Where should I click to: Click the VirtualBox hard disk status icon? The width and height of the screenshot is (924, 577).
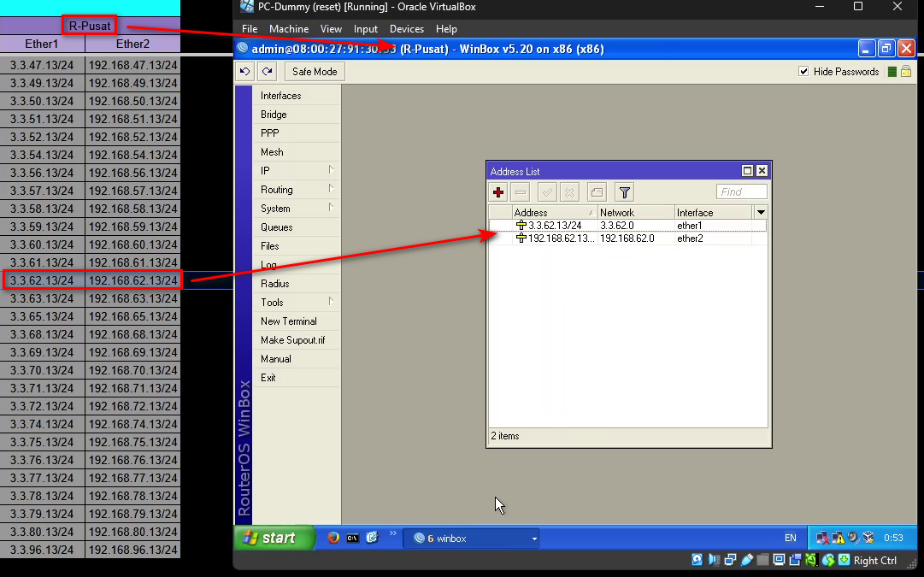697,560
